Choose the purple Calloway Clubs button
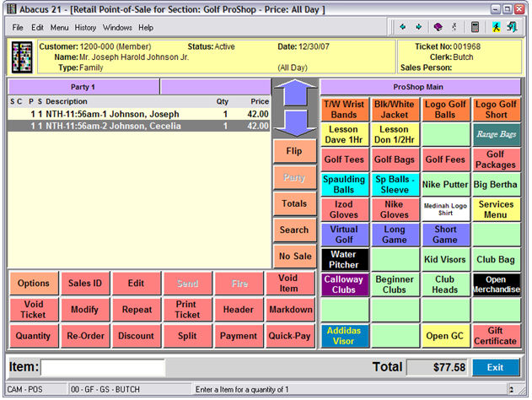 [x=344, y=284]
